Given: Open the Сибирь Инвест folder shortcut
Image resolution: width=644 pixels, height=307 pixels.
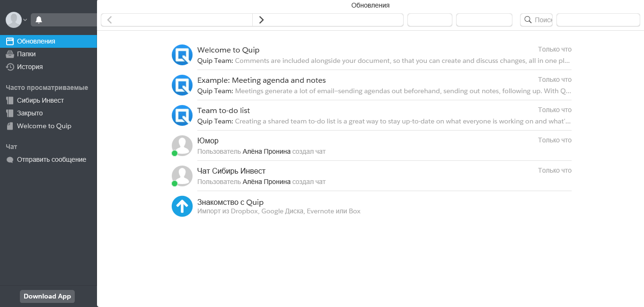Looking at the screenshot, I should [48, 100].
